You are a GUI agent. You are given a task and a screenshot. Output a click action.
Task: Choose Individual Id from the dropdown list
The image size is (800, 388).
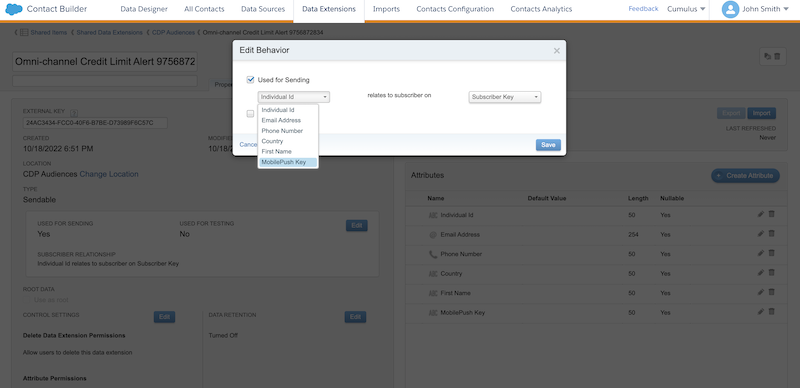click(x=288, y=110)
